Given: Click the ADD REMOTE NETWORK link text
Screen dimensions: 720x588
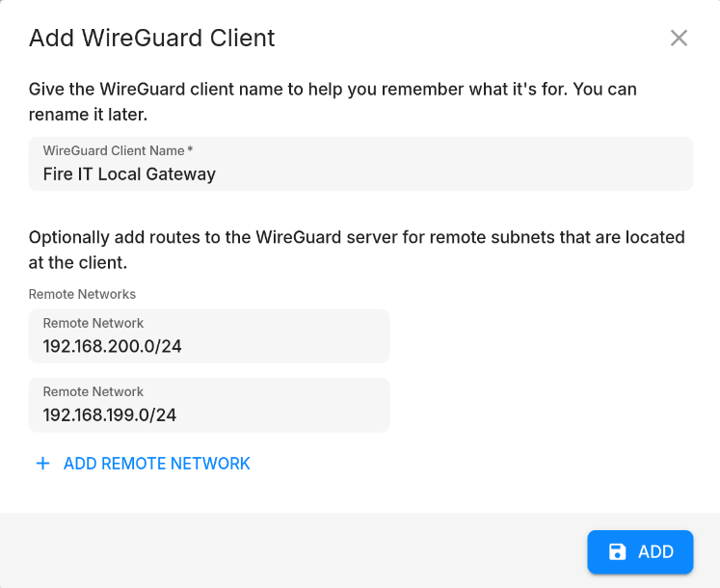Looking at the screenshot, I should click(x=156, y=464).
